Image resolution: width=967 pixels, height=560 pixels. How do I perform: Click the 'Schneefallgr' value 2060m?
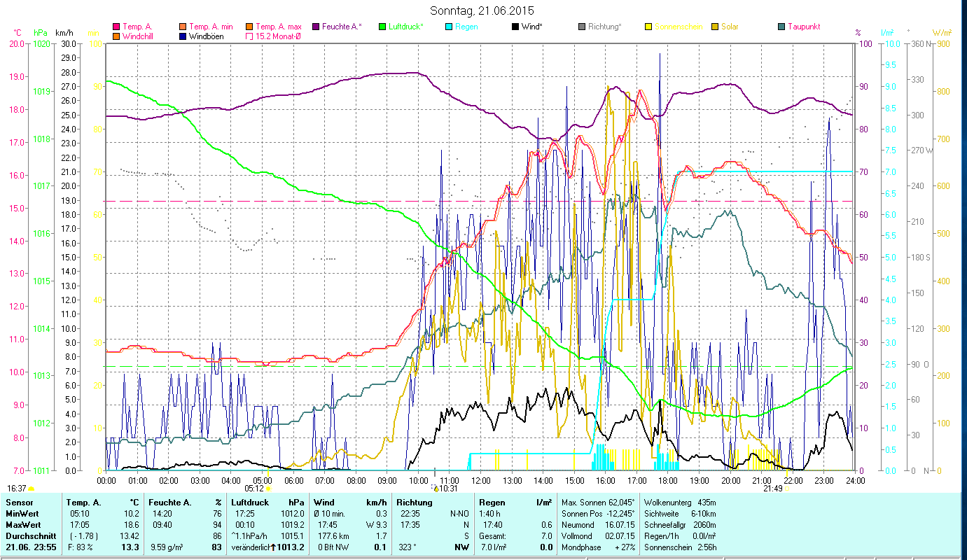click(x=704, y=525)
